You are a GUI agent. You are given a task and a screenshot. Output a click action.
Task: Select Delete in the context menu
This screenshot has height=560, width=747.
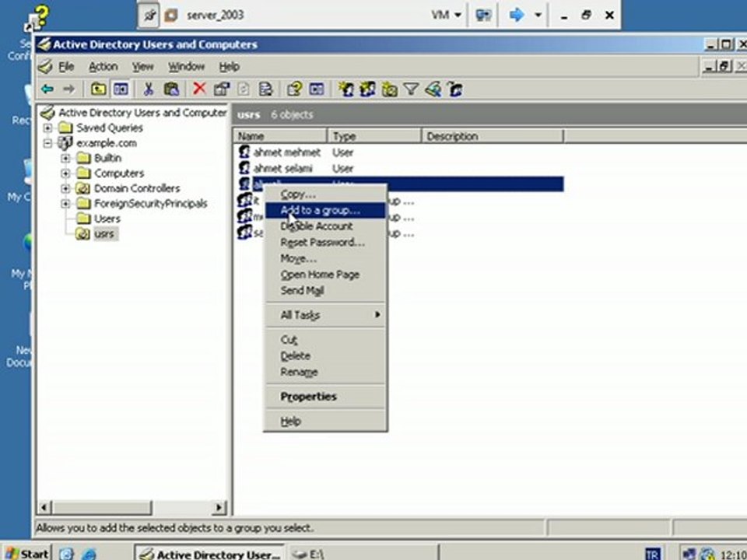326,356
